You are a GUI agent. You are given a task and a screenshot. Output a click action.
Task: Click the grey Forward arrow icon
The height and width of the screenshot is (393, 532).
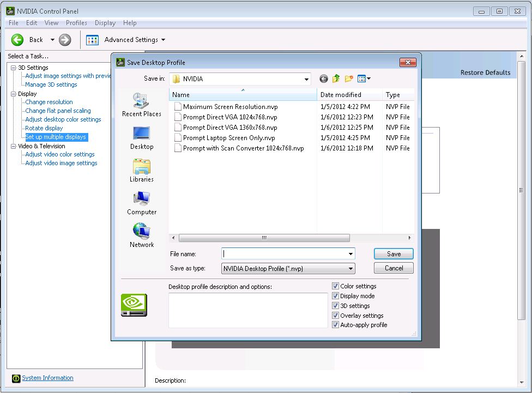pyautogui.click(x=65, y=40)
